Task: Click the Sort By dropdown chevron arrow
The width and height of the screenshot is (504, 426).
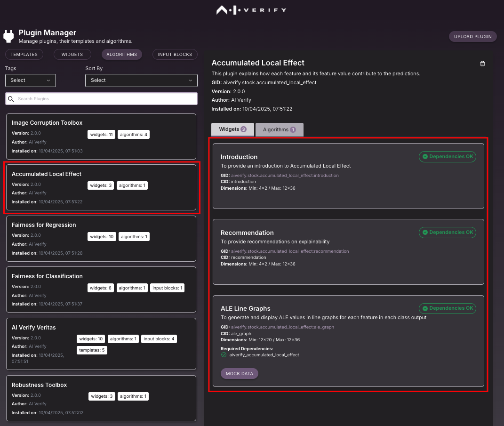Action: [x=191, y=80]
